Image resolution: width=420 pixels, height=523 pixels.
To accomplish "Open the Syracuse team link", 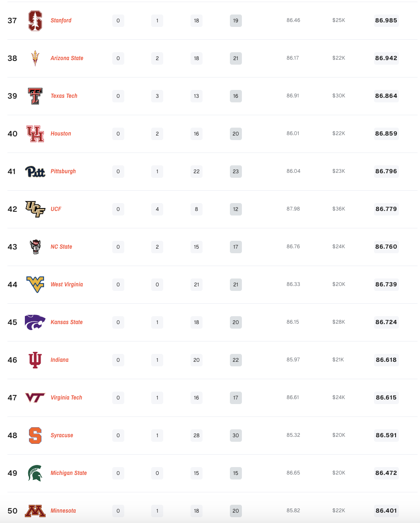I will (62, 436).
